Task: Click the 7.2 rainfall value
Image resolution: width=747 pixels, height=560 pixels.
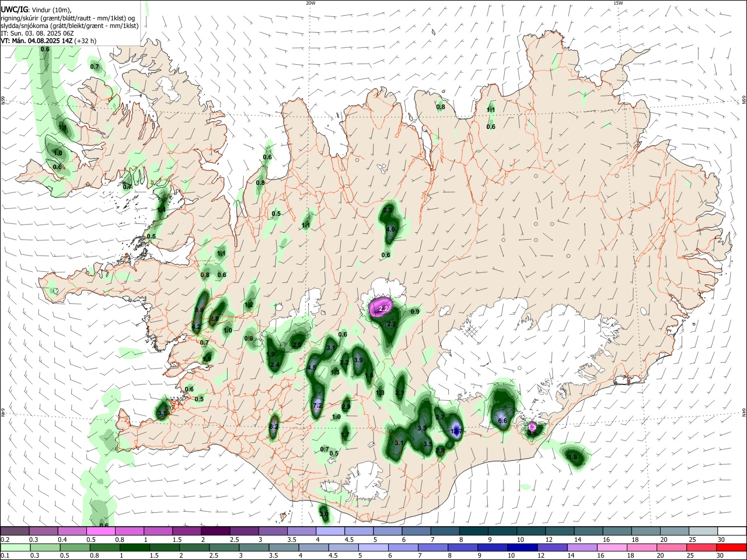Action: (x=318, y=405)
